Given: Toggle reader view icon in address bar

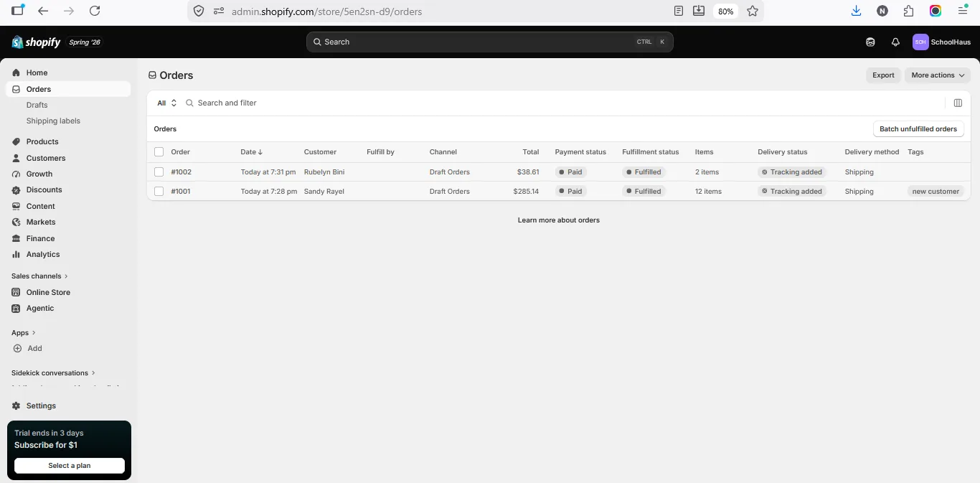Looking at the screenshot, I should [679, 11].
